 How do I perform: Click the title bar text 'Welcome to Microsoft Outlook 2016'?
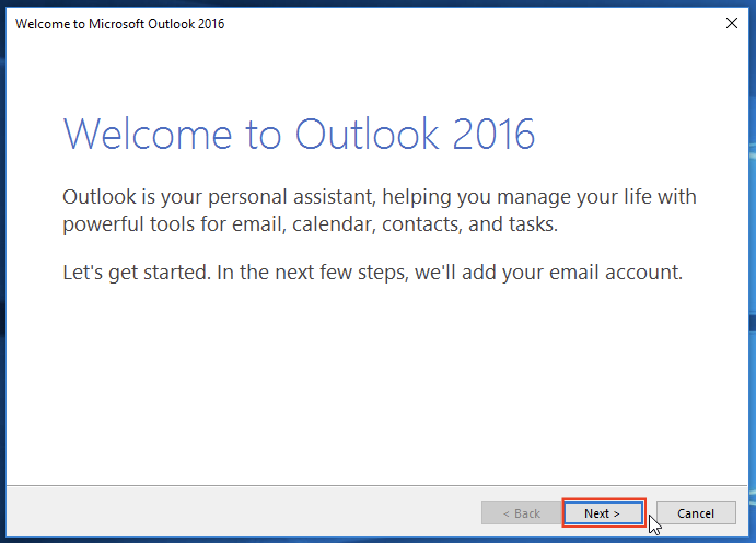[120, 24]
